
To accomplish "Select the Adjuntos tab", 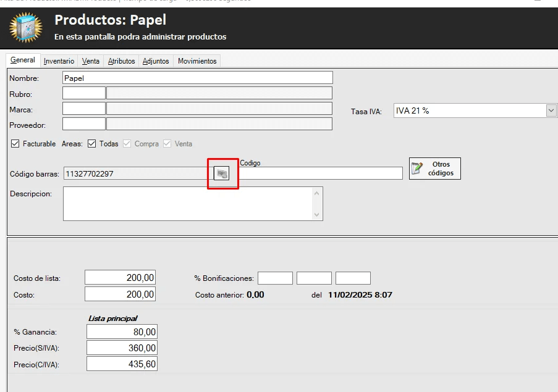I will coord(156,61).
